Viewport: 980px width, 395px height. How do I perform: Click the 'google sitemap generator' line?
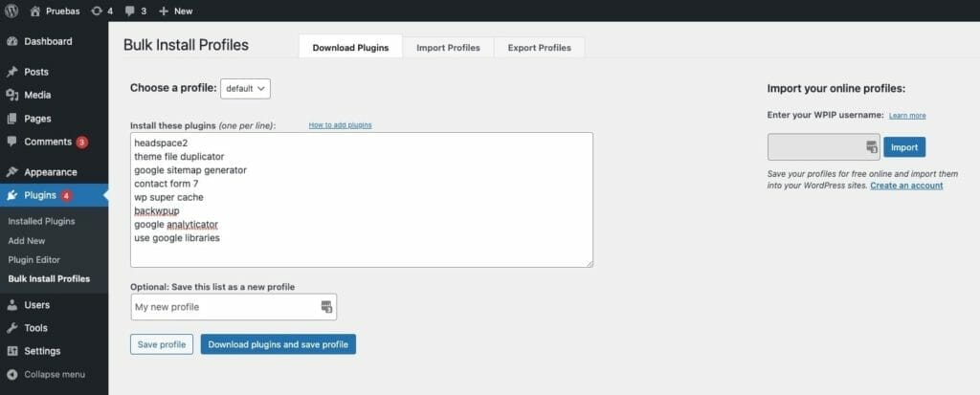(190, 170)
